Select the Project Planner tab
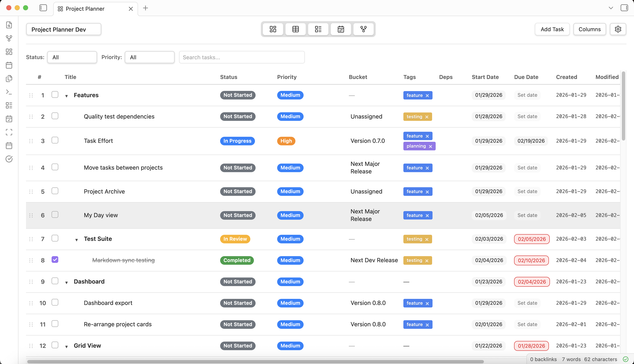The image size is (634, 364). click(x=85, y=9)
